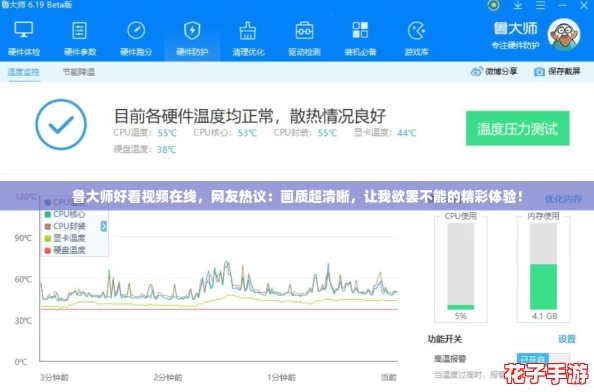Click the 内存使用 memory bar
This screenshot has height=392, width=594.
pyautogui.click(x=543, y=266)
